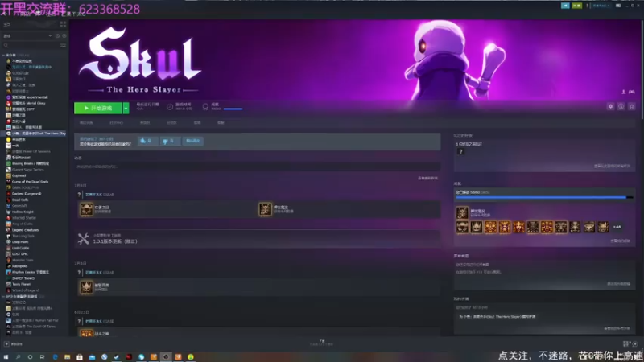Click the Steam icon in the taskbar
The height and width of the screenshot is (362, 644).
point(117,357)
